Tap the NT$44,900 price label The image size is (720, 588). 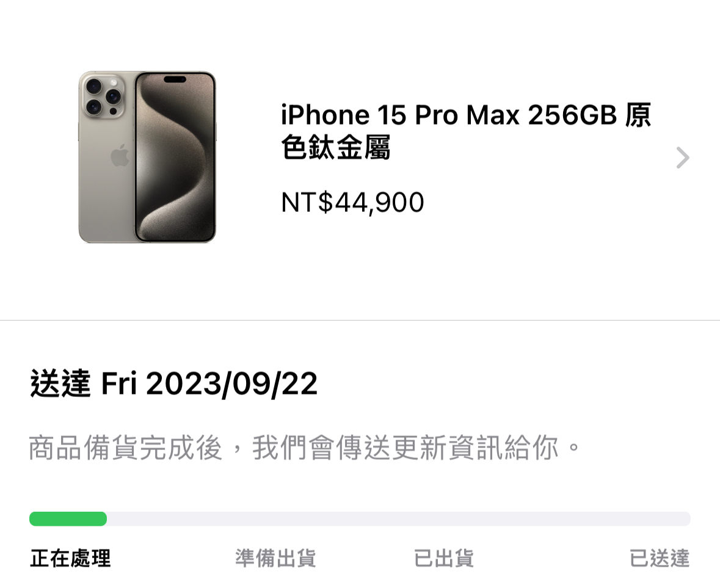tap(352, 203)
